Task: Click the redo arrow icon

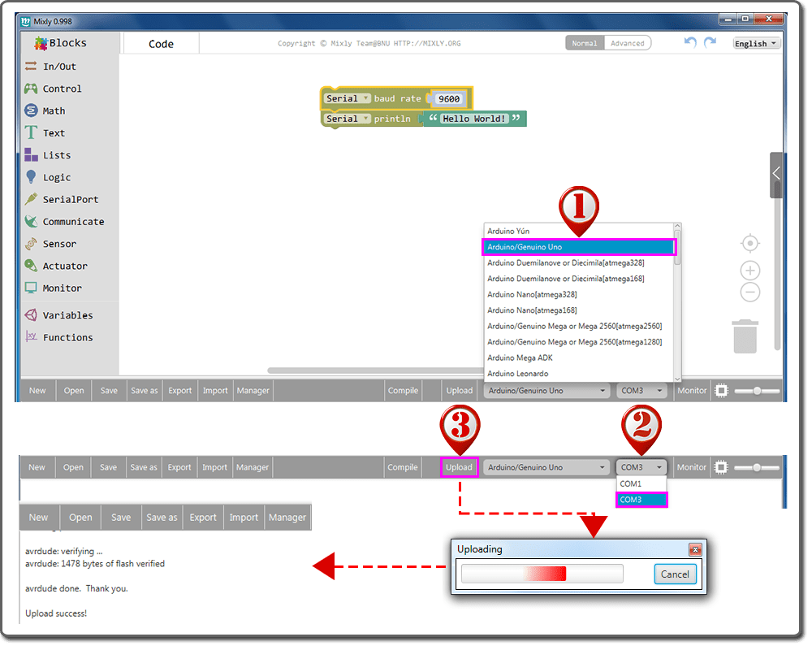Action: 710,42
